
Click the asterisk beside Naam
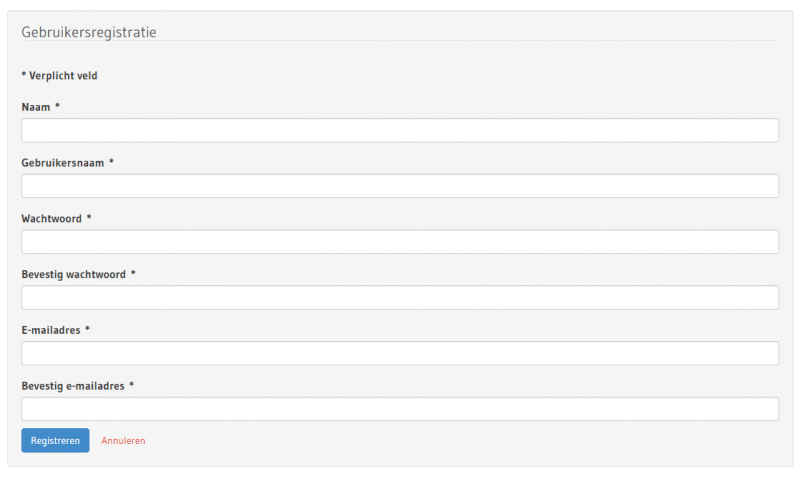[58, 106]
